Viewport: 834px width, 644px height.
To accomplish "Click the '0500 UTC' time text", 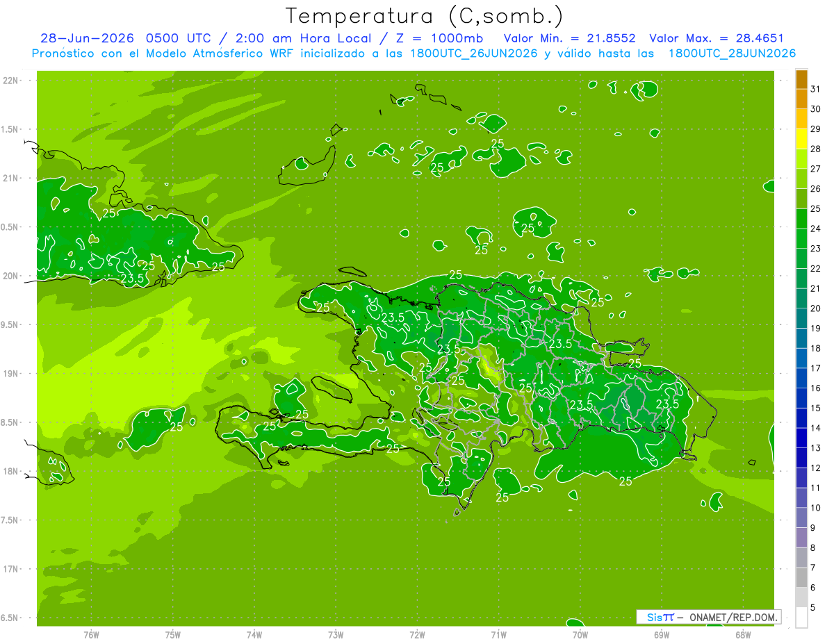I will click(179, 38).
